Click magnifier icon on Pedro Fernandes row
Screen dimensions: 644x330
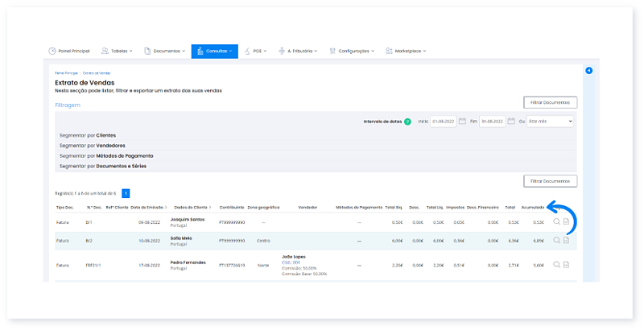[556, 264]
